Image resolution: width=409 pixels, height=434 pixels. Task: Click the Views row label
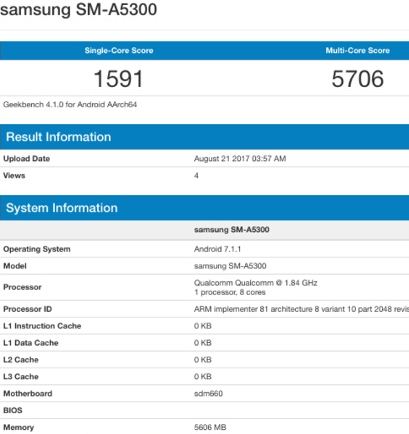click(14, 176)
